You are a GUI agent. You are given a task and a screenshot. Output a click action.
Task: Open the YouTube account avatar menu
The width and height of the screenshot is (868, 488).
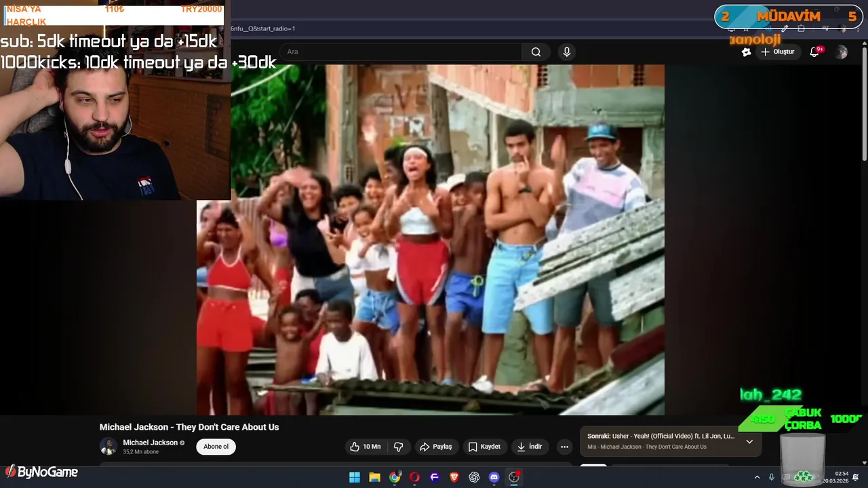[x=841, y=52]
